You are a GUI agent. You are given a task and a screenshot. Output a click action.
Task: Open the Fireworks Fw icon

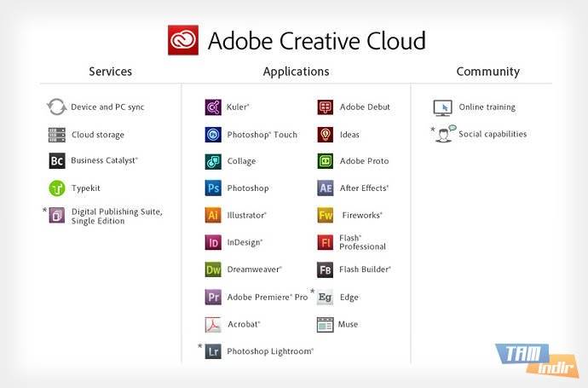[325, 216]
